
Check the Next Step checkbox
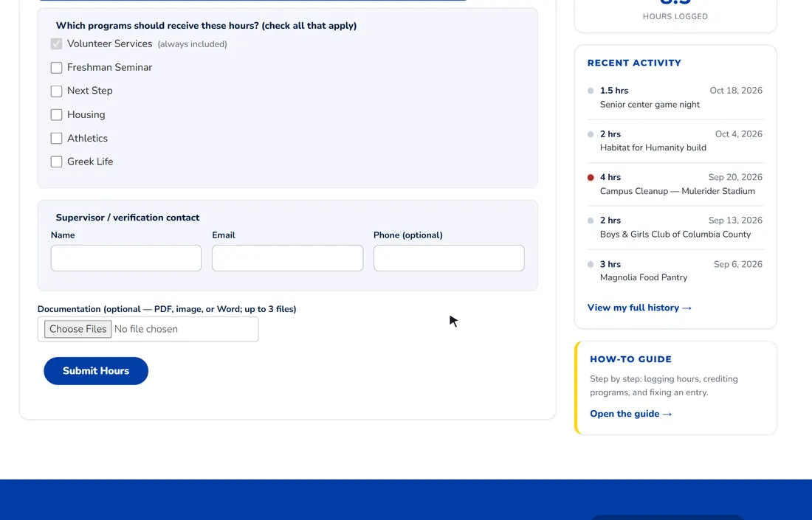pos(56,91)
